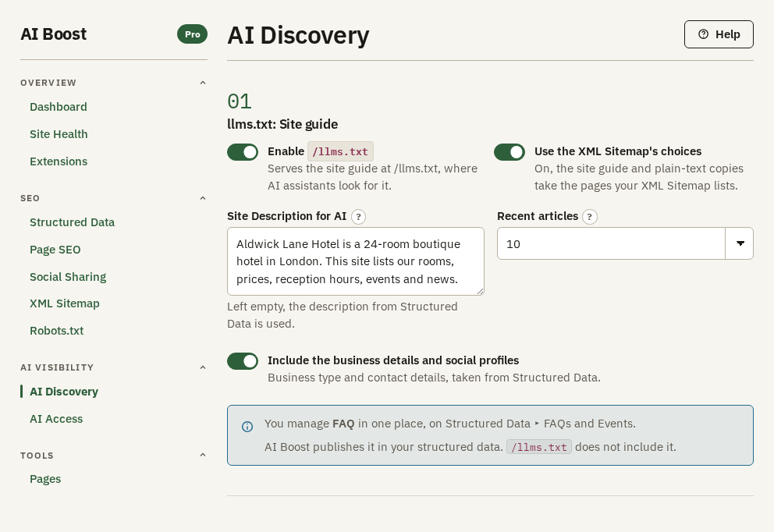Viewport: 774px width, 532px height.
Task: Click the Pro badge next to AI Boost
Action: coord(192,34)
